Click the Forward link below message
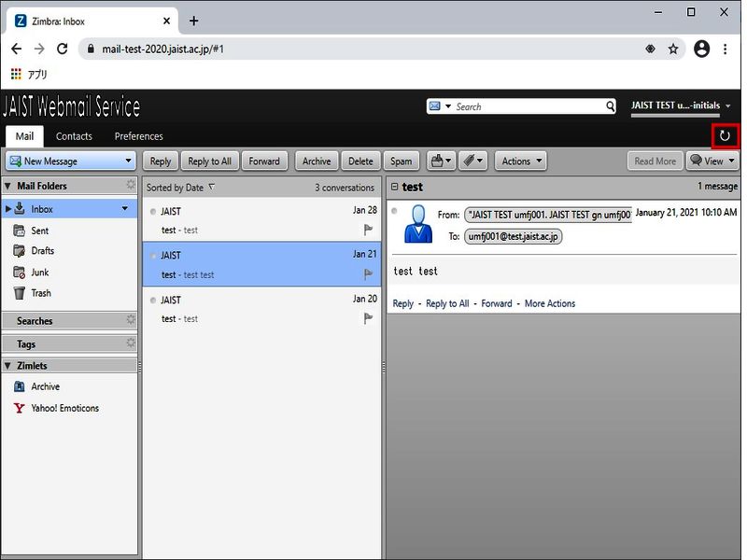Image resolution: width=747 pixels, height=560 pixels. click(497, 303)
